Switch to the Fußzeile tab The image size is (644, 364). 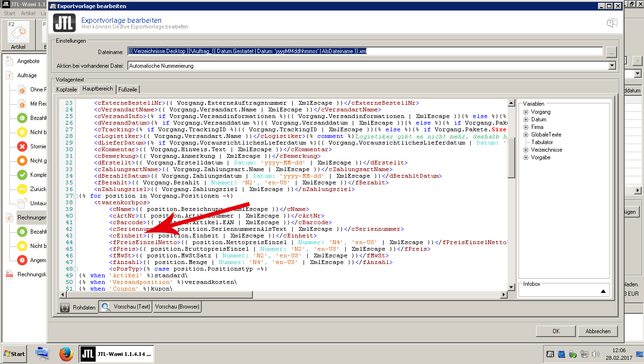128,89
